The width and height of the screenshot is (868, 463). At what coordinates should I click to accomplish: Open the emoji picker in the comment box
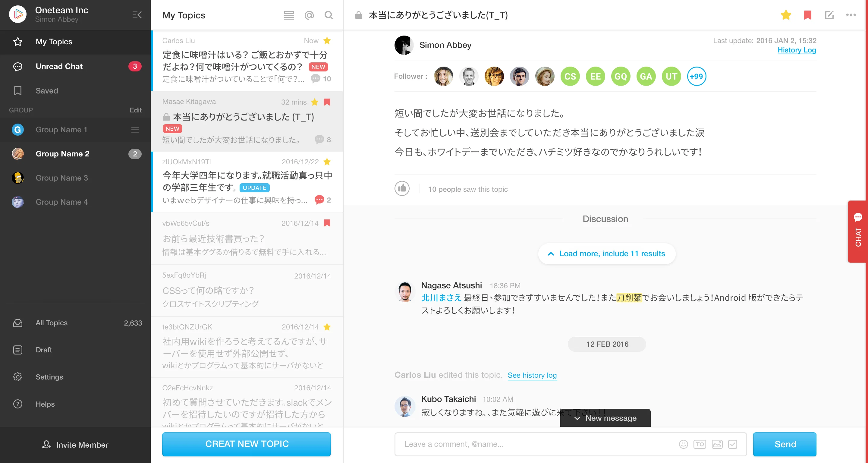tap(683, 444)
